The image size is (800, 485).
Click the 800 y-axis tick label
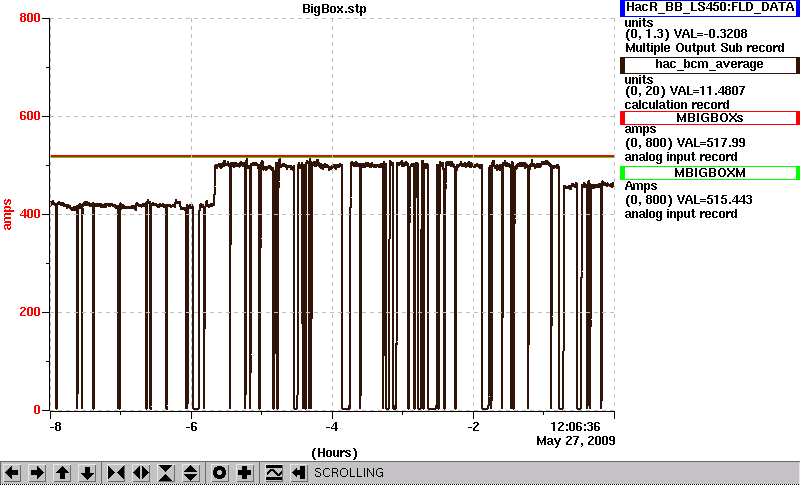(x=30, y=18)
